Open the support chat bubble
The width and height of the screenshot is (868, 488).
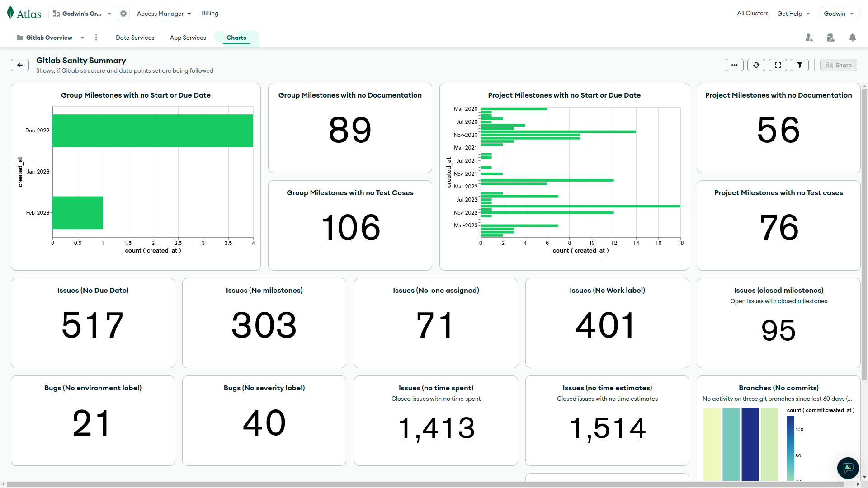(848, 468)
